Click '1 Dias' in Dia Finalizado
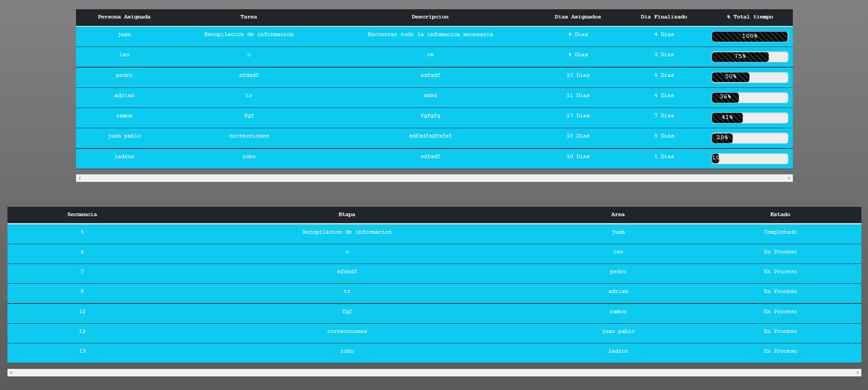The image size is (868, 390). (664, 156)
